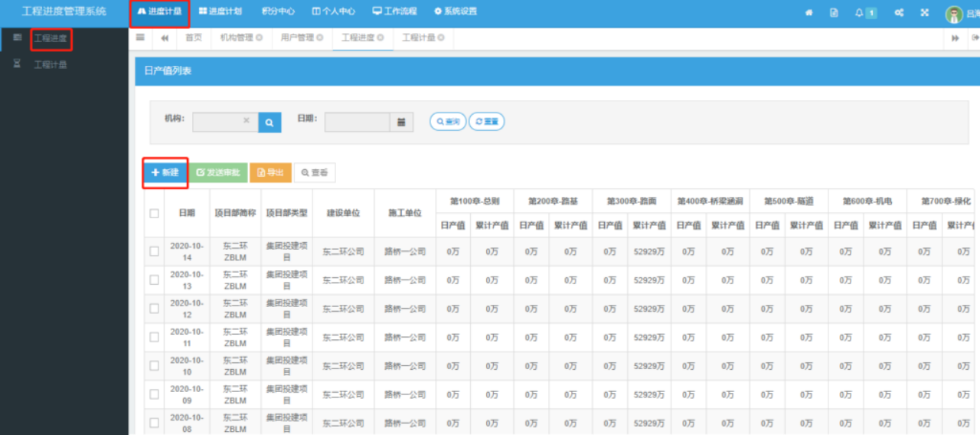980x435 pixels.
Task: Click 路桥一公司 in the 2020-10-12 row
Action: (405, 309)
